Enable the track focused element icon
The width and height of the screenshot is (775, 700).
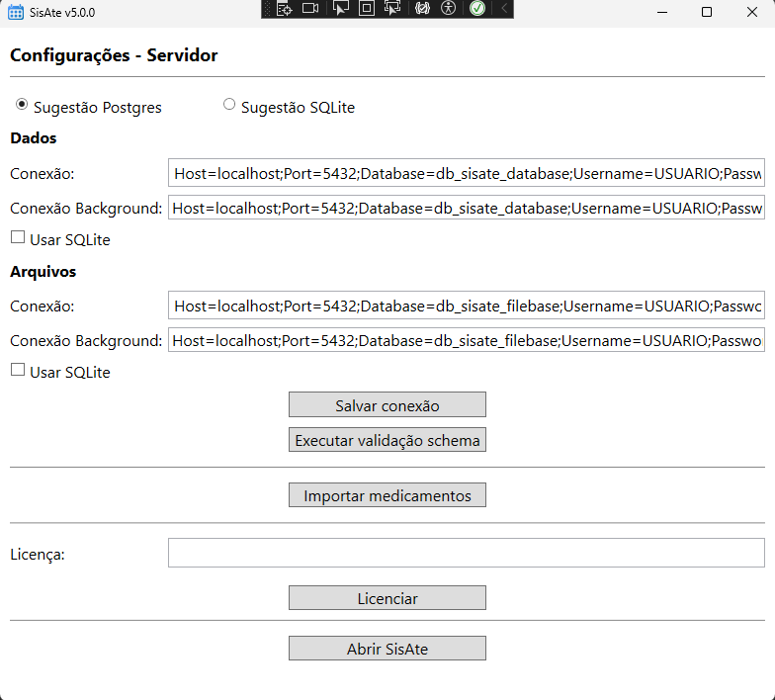(392, 9)
